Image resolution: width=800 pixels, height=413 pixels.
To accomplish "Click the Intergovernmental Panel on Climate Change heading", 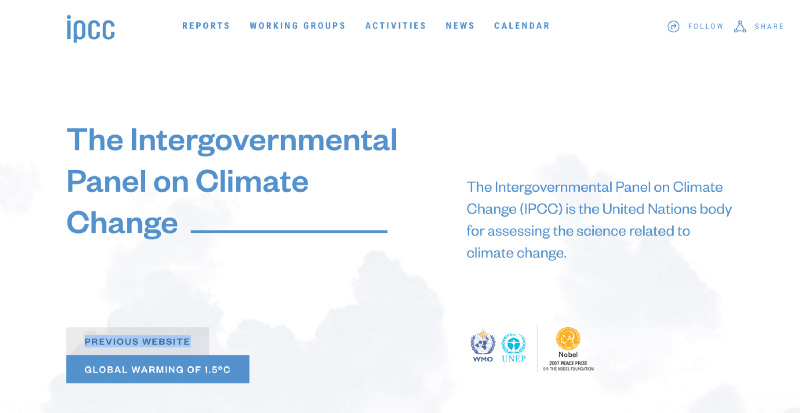I will click(x=232, y=182).
